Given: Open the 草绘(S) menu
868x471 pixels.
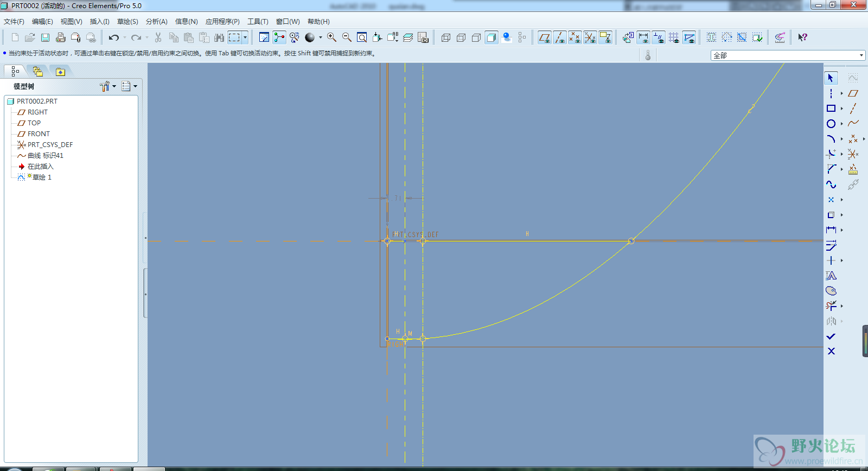Looking at the screenshot, I should [127, 22].
